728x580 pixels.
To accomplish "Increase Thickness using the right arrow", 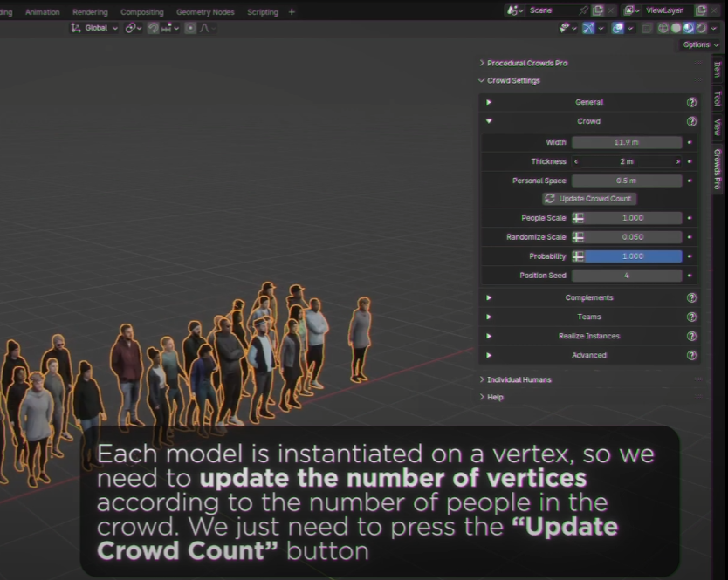I will pos(677,161).
